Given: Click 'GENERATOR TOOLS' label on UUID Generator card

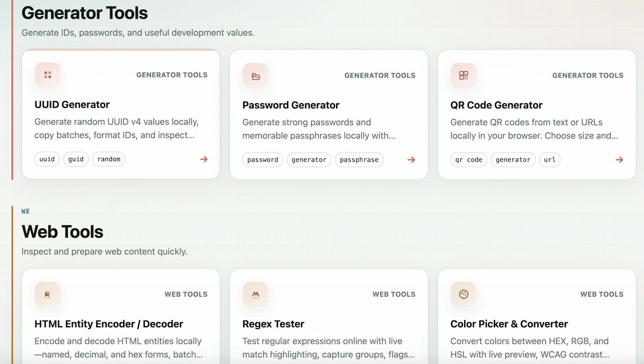Looking at the screenshot, I should (172, 75).
